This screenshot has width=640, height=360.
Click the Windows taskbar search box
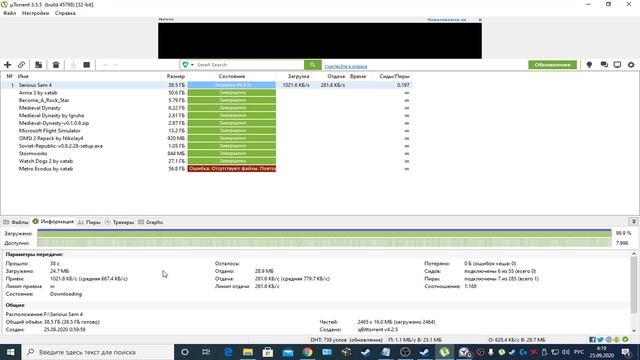tap(98, 352)
